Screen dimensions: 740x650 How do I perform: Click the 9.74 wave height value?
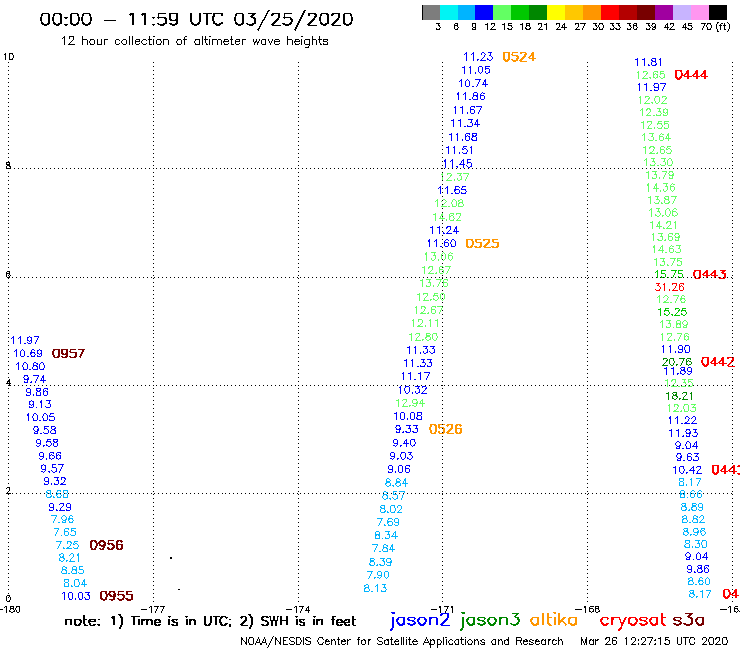click(34, 379)
